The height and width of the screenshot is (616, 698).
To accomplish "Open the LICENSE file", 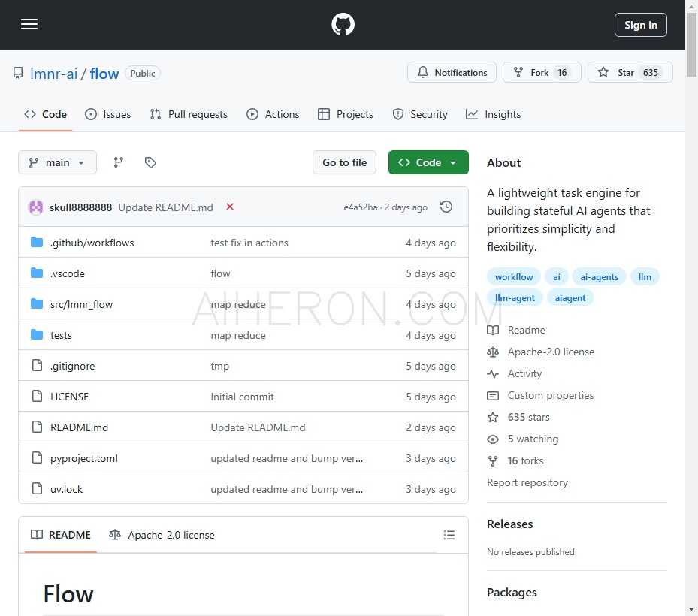I will tap(69, 397).
